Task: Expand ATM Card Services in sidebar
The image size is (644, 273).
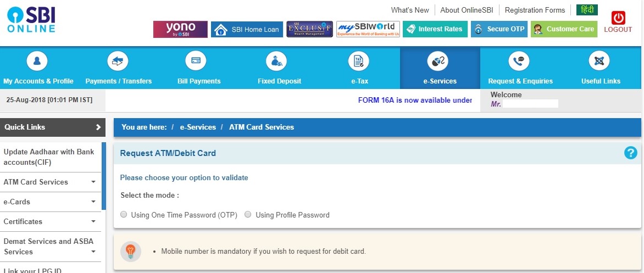Action: click(x=93, y=182)
